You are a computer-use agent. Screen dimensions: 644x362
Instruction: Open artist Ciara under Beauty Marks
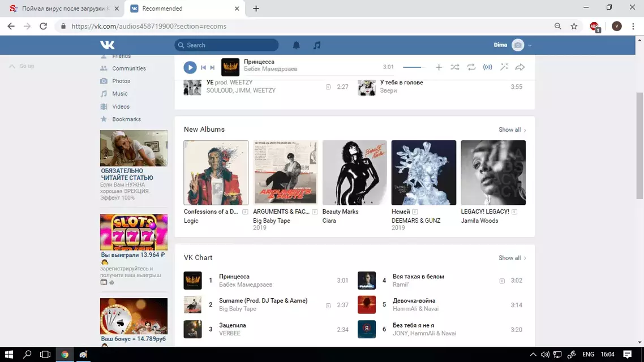[329, 221]
